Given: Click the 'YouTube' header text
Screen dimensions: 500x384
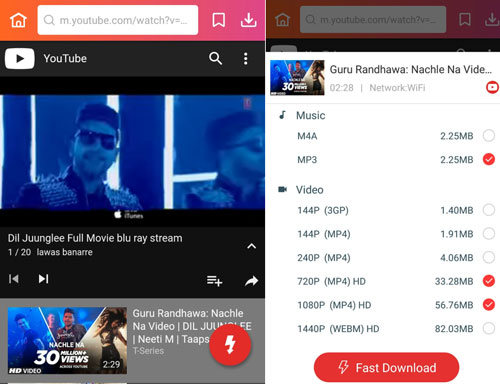Looking at the screenshot, I should point(65,58).
